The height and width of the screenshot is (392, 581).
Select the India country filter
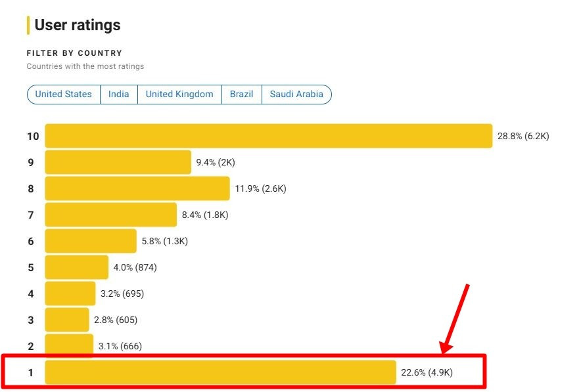coord(118,94)
